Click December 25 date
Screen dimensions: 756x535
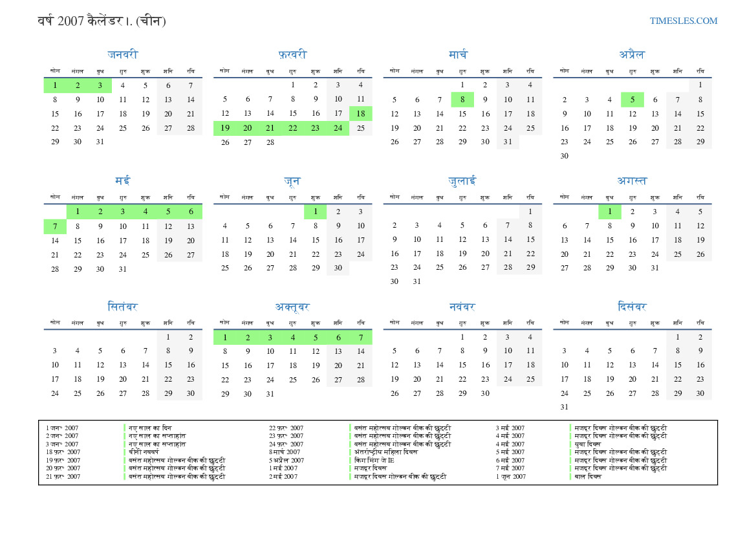point(587,393)
